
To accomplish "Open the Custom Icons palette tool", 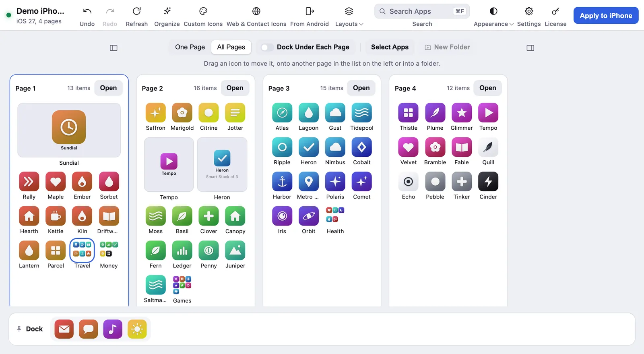I will [203, 11].
